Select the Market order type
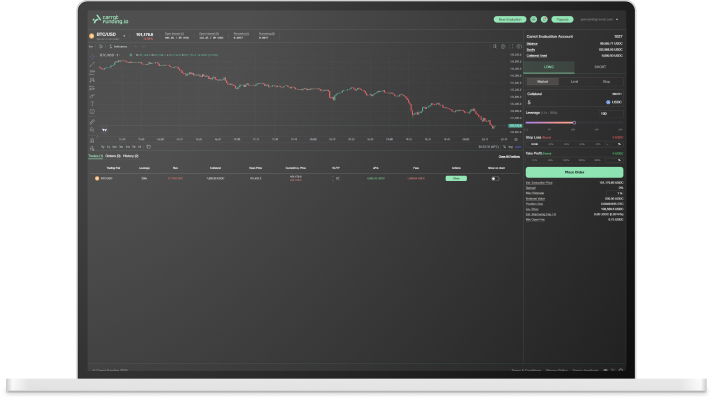This screenshot has width=713, height=398. 542,81
